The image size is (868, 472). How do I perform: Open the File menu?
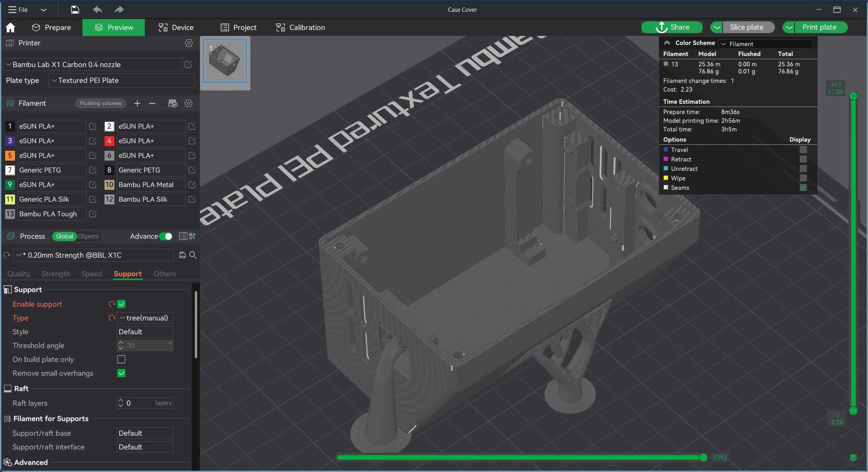[18, 9]
